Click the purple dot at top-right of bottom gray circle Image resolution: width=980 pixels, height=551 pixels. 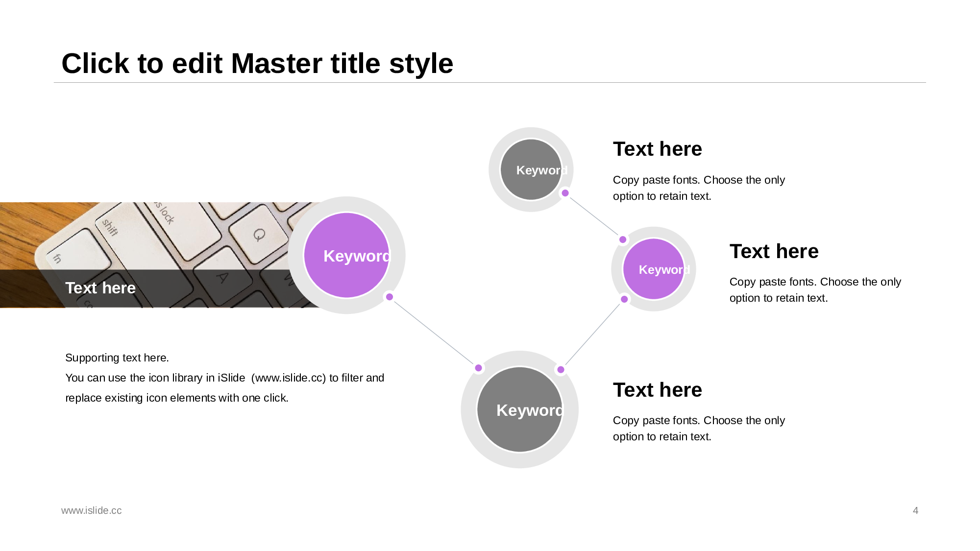click(x=561, y=369)
